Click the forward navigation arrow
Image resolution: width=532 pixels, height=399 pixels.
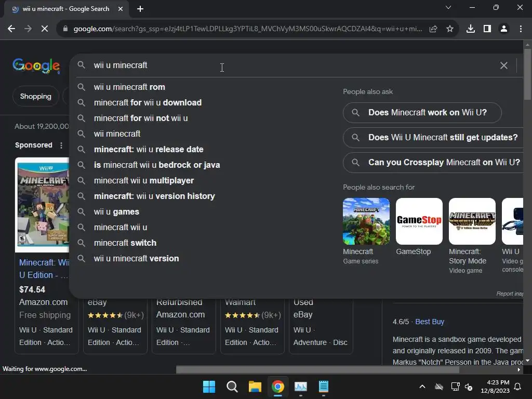tap(28, 29)
